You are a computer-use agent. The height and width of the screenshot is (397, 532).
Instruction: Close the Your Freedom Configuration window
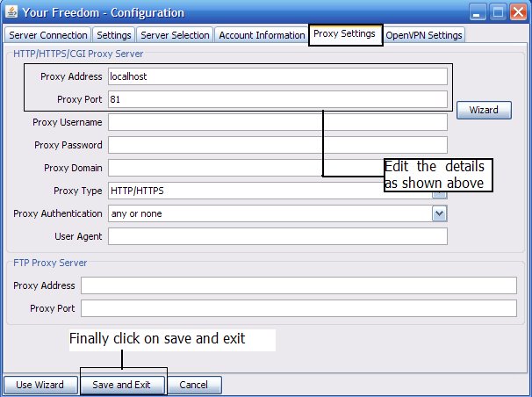(519, 12)
